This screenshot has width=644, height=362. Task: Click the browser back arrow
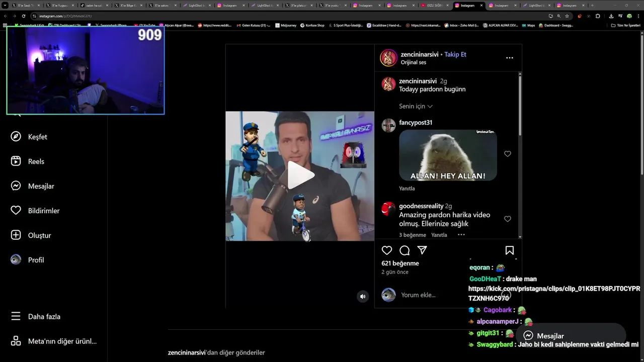pyautogui.click(x=6, y=16)
